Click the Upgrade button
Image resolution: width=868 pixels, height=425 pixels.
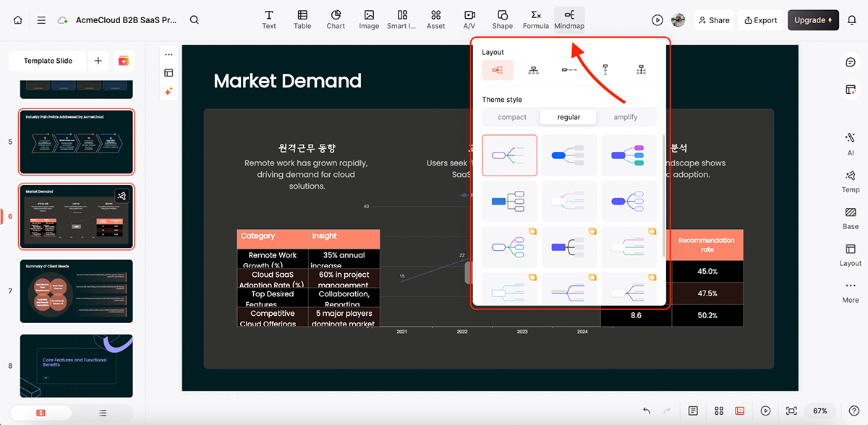tap(813, 20)
